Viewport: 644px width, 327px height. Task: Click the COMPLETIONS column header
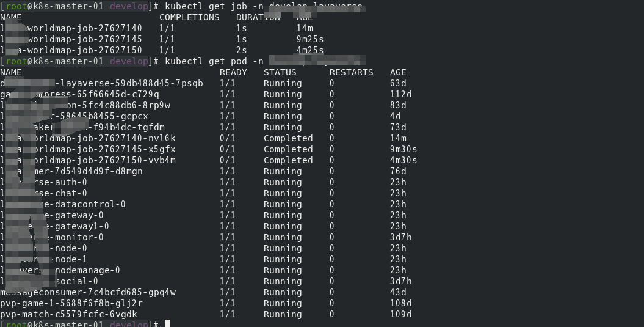[x=189, y=17]
